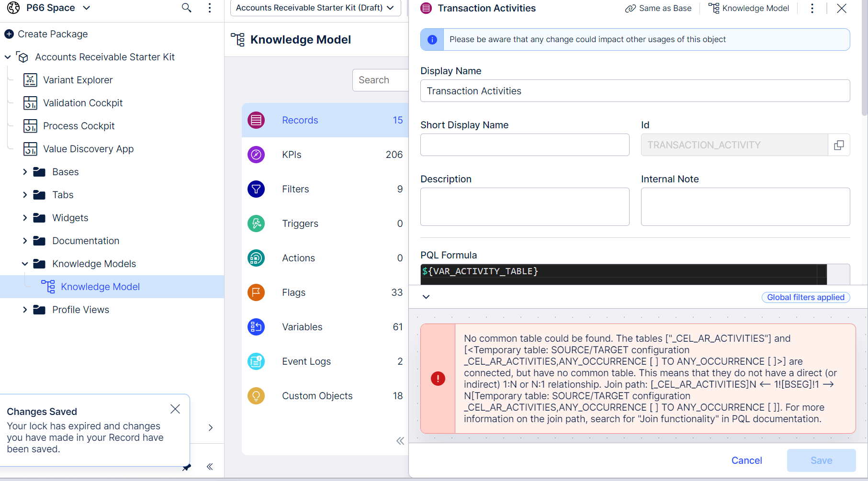The height and width of the screenshot is (481, 868).
Task: Click the Display Name input field
Action: pos(635,91)
